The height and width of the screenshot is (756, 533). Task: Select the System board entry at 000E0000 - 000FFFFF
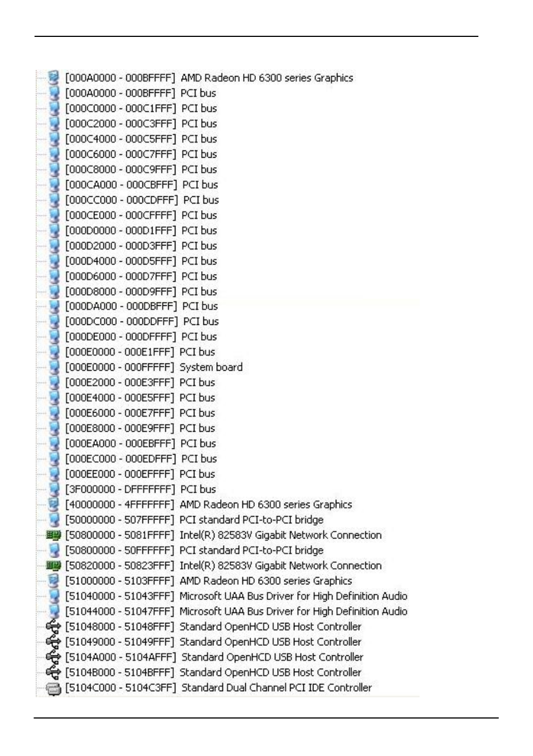click(x=154, y=367)
